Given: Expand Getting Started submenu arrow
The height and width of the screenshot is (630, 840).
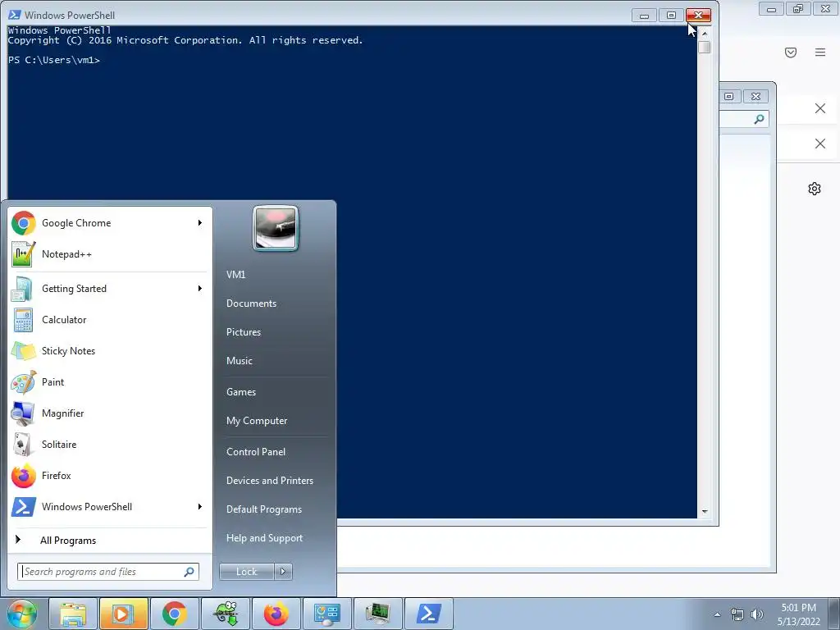Looking at the screenshot, I should [x=200, y=289].
